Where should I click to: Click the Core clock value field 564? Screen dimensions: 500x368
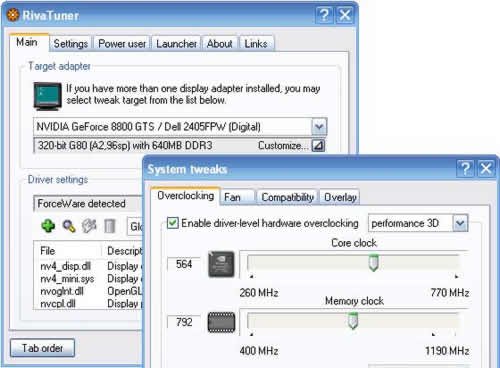(x=184, y=264)
